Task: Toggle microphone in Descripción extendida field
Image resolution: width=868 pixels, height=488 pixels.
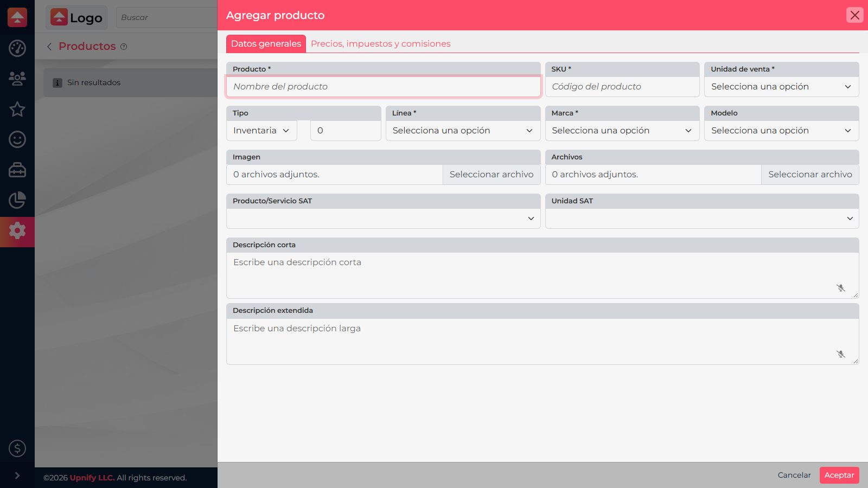Action: click(x=841, y=354)
